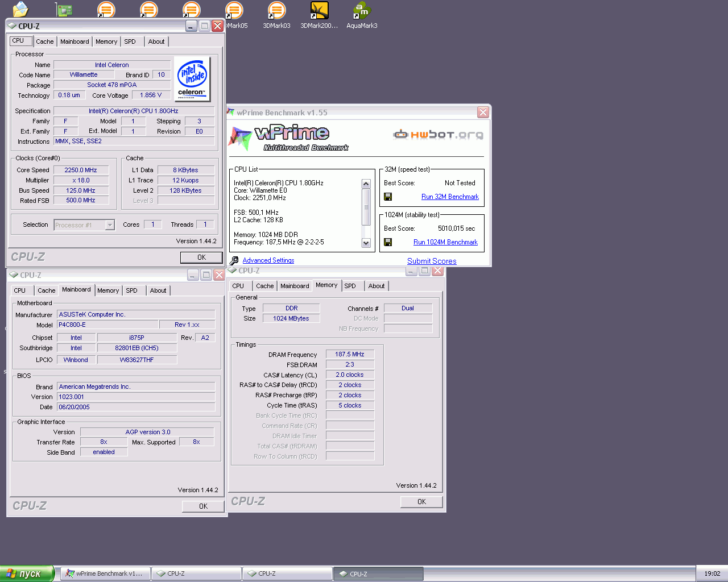Open the Start (пуск) button

tap(27, 573)
